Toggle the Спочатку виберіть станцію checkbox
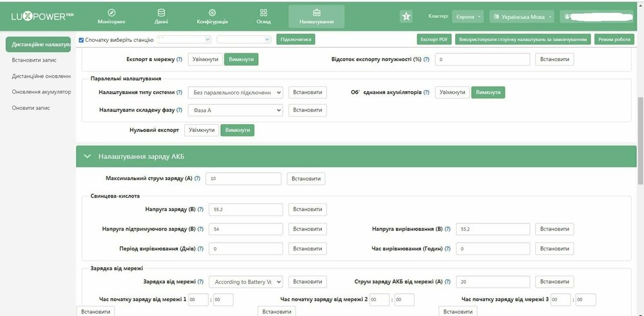 coord(81,40)
